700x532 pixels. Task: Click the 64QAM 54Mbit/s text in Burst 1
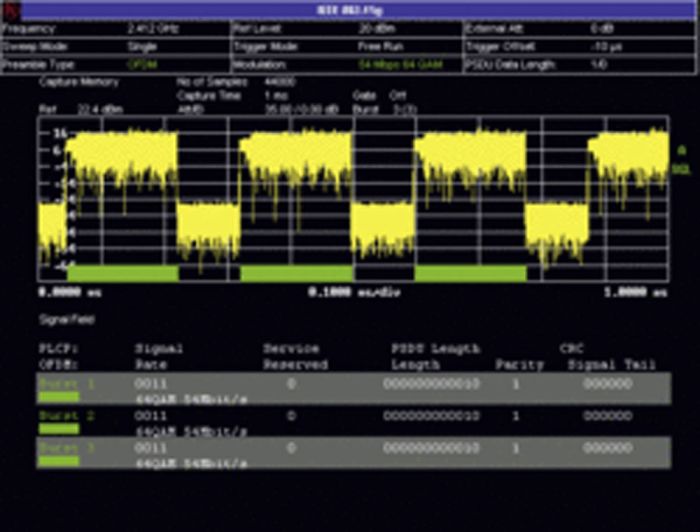pos(191,399)
